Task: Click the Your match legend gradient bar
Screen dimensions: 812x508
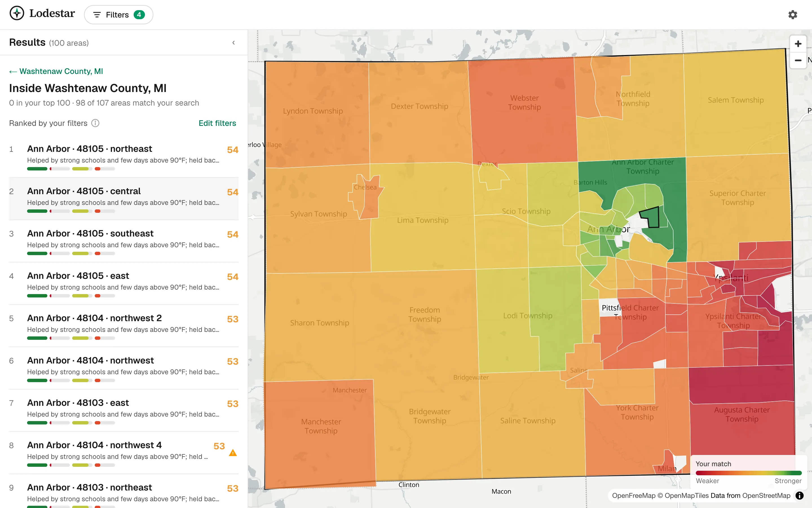Action: (749, 473)
